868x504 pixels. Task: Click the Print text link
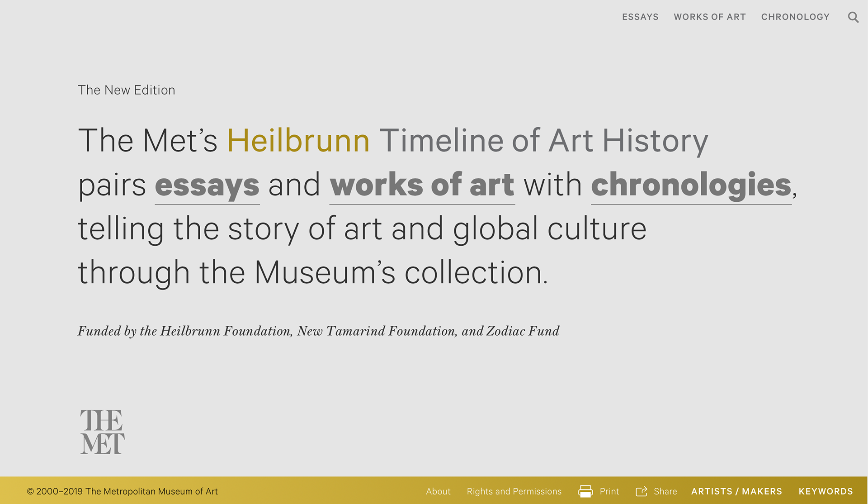(x=609, y=491)
